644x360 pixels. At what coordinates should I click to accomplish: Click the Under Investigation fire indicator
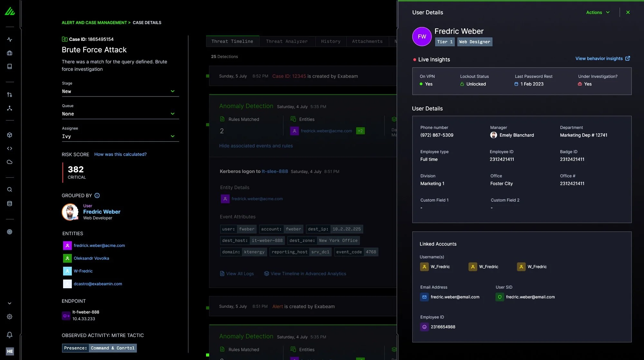click(584, 84)
